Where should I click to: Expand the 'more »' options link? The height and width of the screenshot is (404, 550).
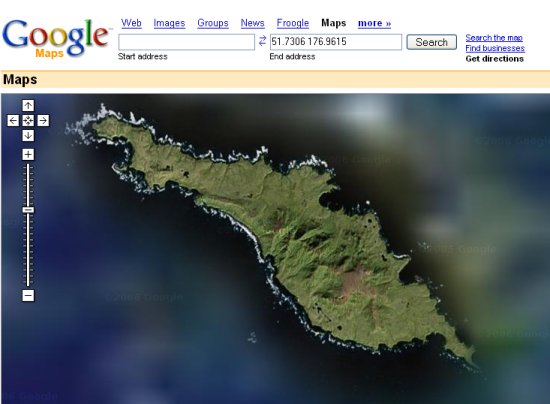[374, 23]
